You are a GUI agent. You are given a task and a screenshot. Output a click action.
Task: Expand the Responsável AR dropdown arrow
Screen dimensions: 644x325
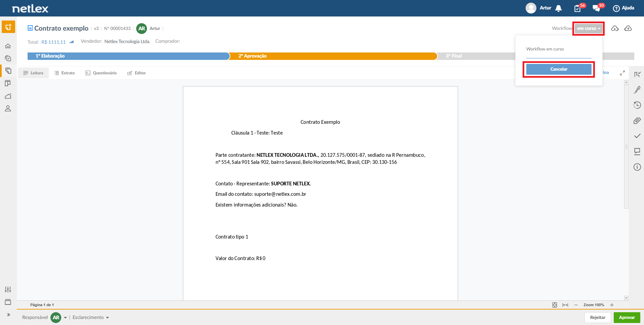click(65, 318)
